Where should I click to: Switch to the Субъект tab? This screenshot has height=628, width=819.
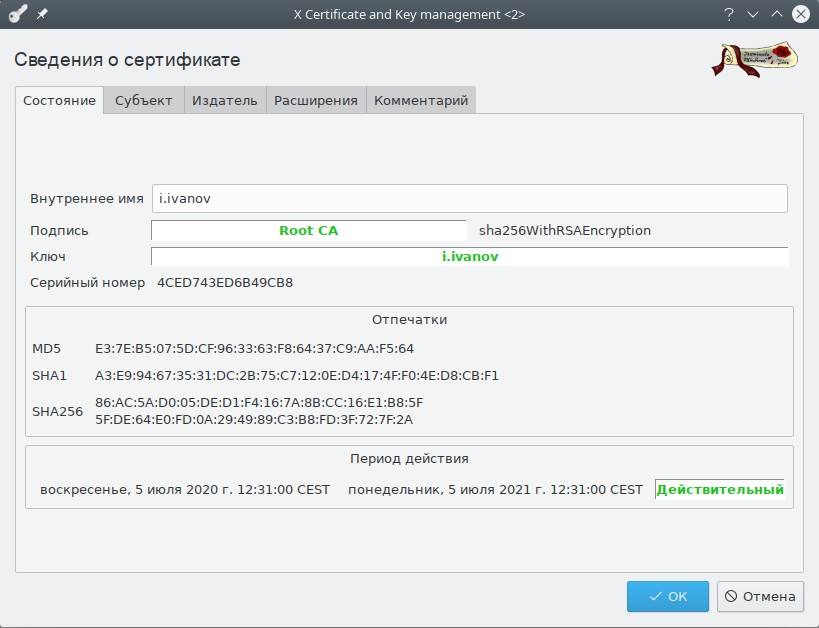point(143,100)
